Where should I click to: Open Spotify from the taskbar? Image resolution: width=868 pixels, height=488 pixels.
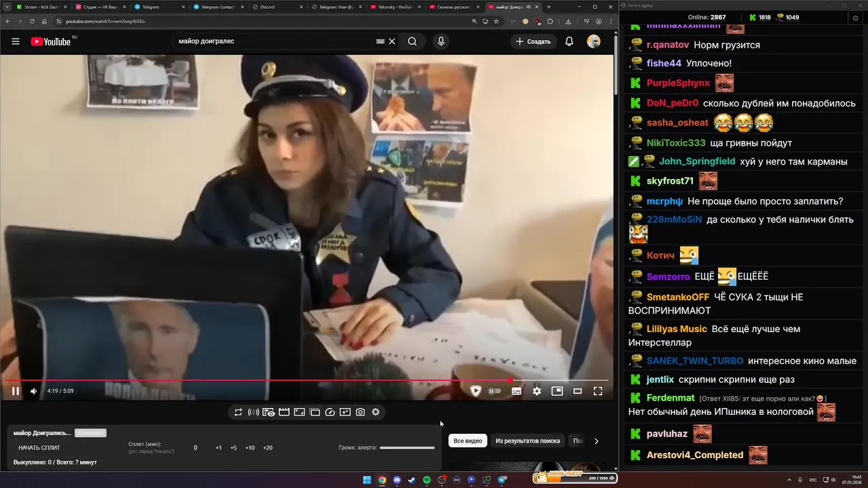(x=427, y=480)
